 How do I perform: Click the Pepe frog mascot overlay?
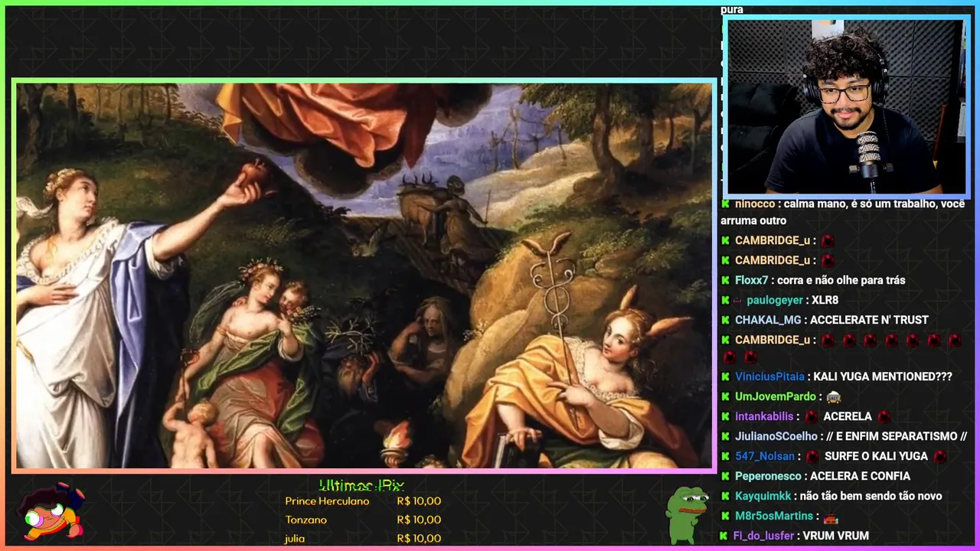tap(687, 514)
